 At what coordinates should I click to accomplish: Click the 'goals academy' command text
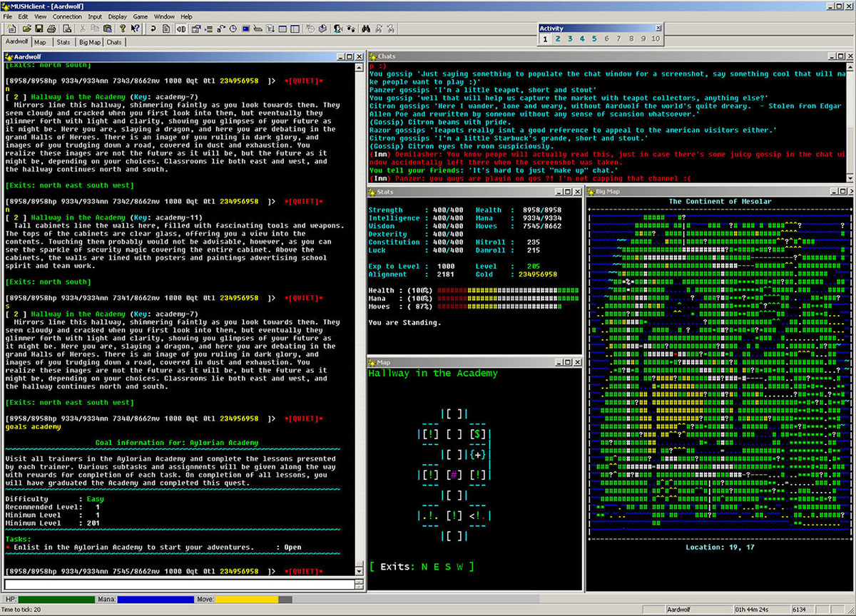click(33, 426)
